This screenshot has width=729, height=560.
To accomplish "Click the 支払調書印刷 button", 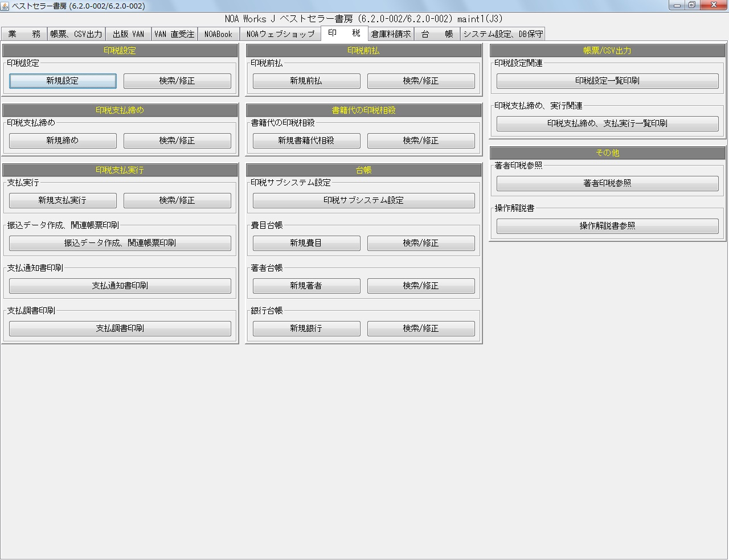I will (x=120, y=328).
